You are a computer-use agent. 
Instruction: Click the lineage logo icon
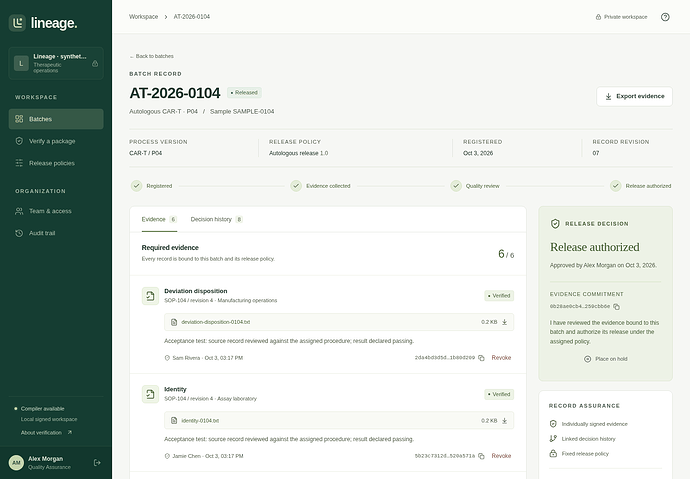pos(17,23)
